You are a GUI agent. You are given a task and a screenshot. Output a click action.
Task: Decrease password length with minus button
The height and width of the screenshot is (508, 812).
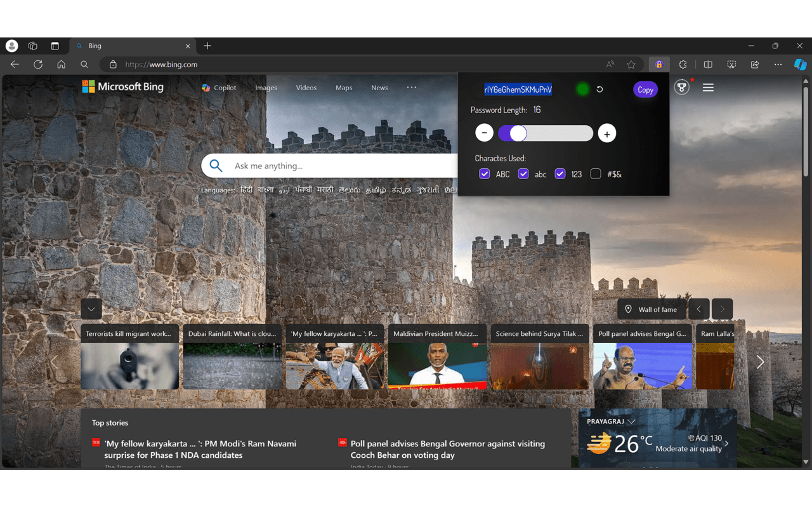[x=484, y=133]
